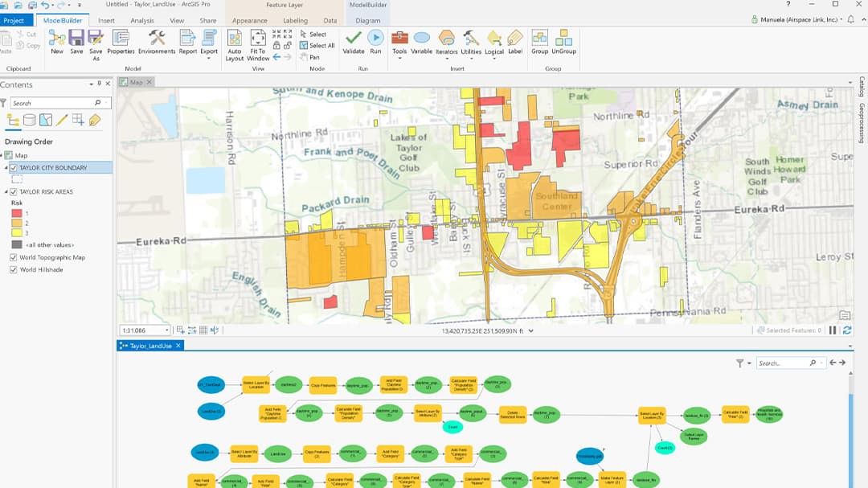Click the undo arrow in title bar
Screen dimensions: 868x488
pos(45,5)
